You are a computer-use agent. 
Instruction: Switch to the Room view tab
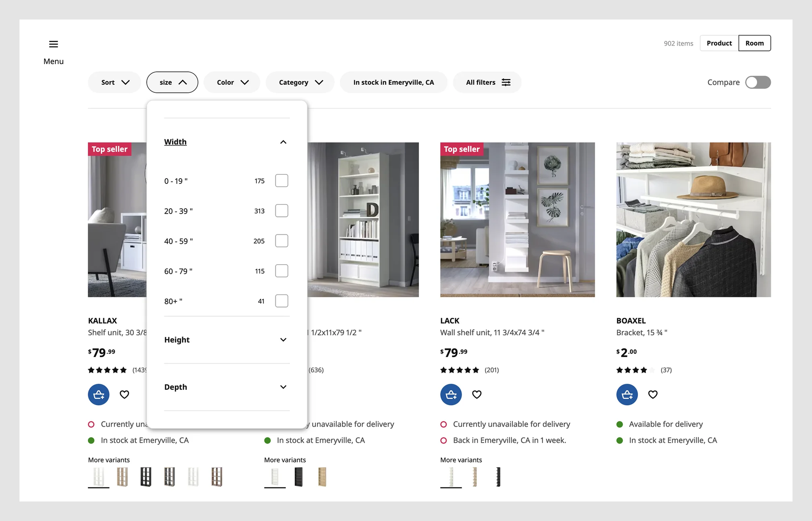(x=755, y=43)
